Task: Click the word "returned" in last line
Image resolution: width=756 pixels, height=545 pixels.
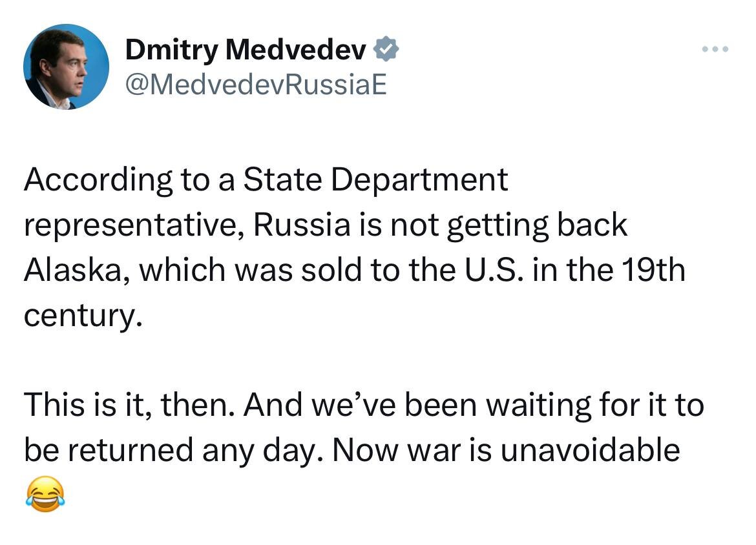Action: point(130,450)
